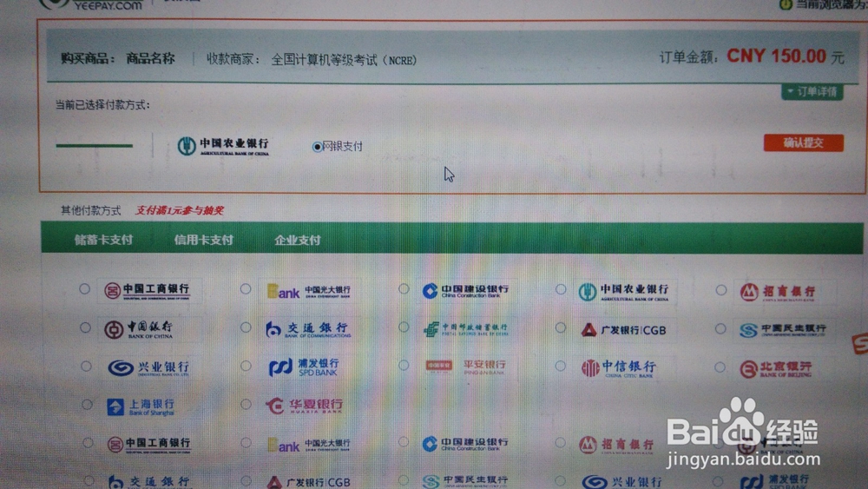Select the 中信银行 radio button
Viewport: 868px width, 489px height.
pyautogui.click(x=561, y=366)
